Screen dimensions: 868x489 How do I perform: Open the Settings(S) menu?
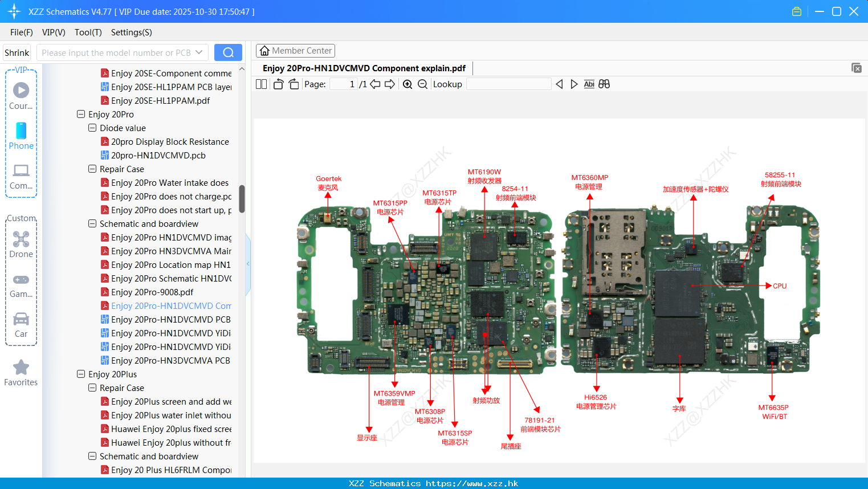tap(132, 32)
